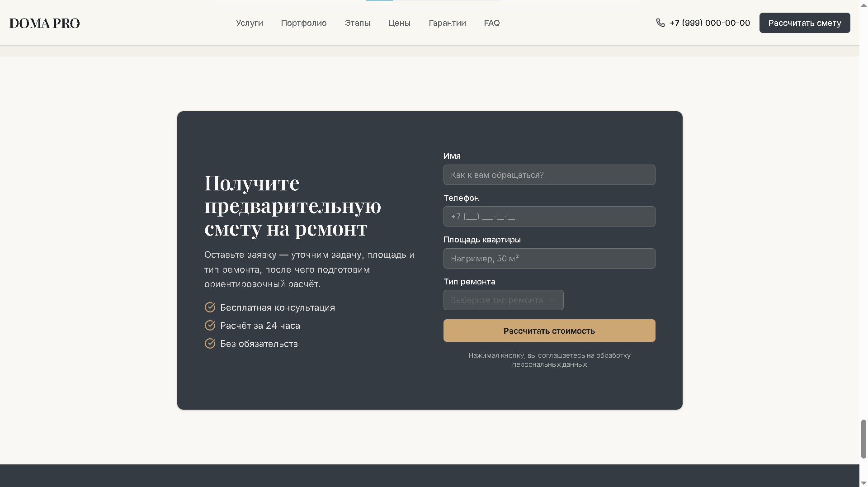Click the Бесплатная консультация text
Viewport: 868px width, 487px height.
(x=278, y=307)
